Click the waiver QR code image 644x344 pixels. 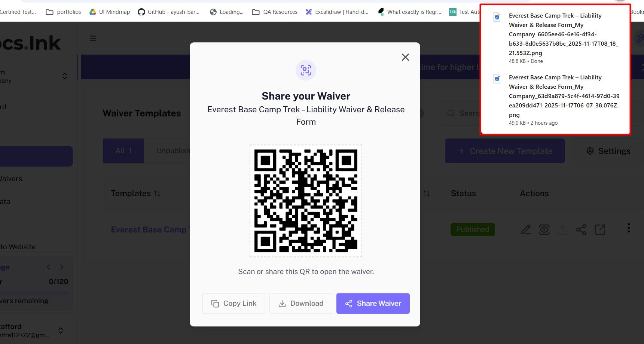(x=306, y=201)
